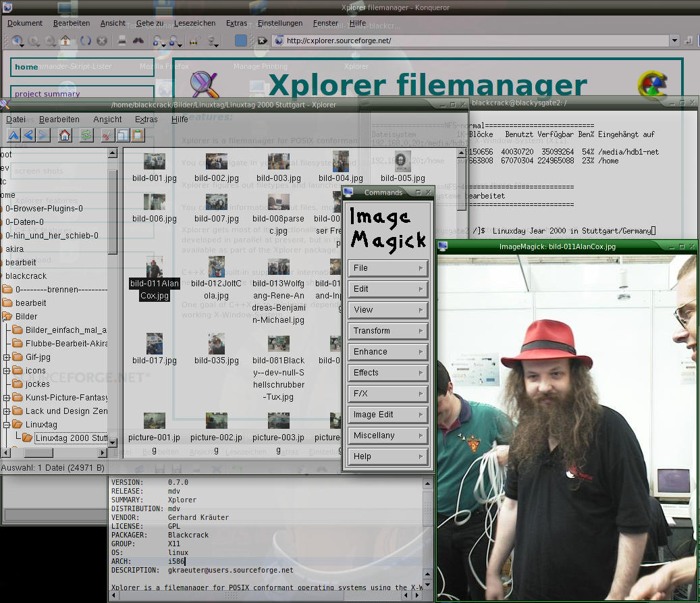Expand Lack und Design folder node
The width and height of the screenshot is (700, 603).
[6, 411]
